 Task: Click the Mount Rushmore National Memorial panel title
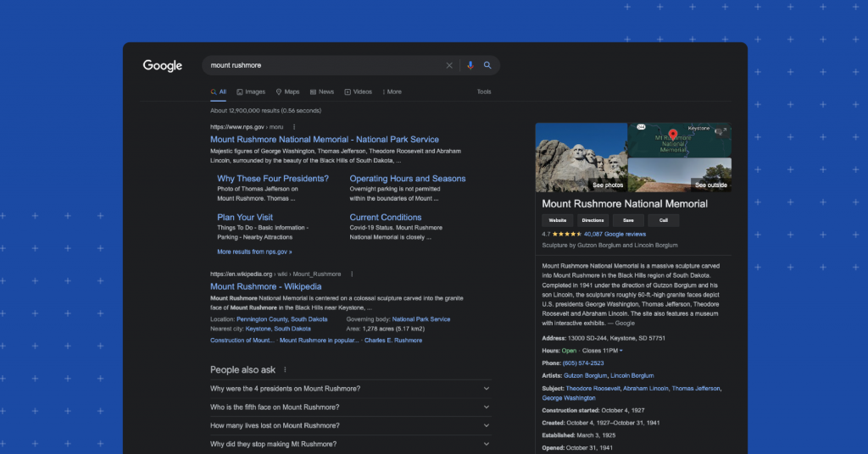625,204
